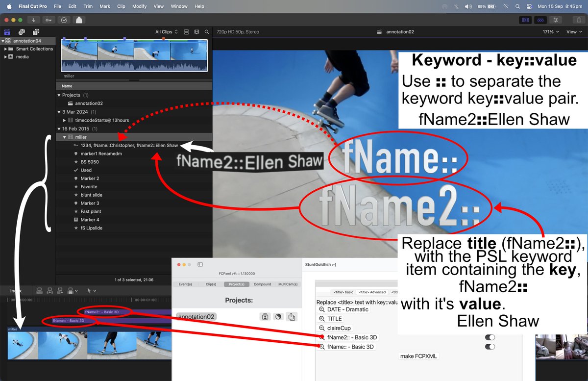The image size is (588, 381).
Task: Show Titles and Generators sidebar
Action: 36,32
